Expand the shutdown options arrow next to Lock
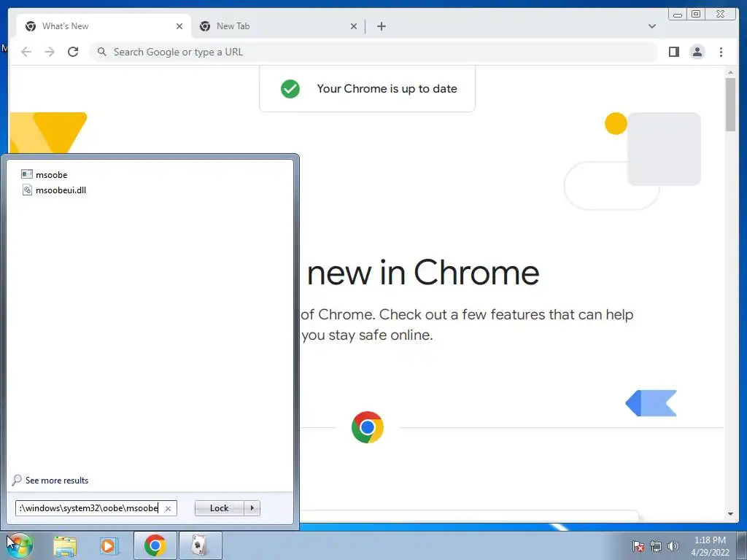 pos(252,508)
